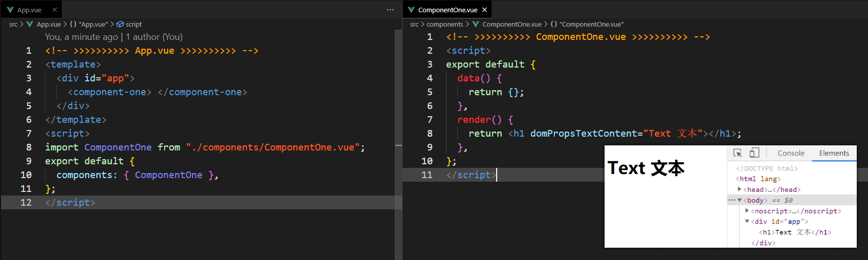The width and height of the screenshot is (868, 260).
Task: Click line number 8 in App.vue
Action: coord(29,147)
